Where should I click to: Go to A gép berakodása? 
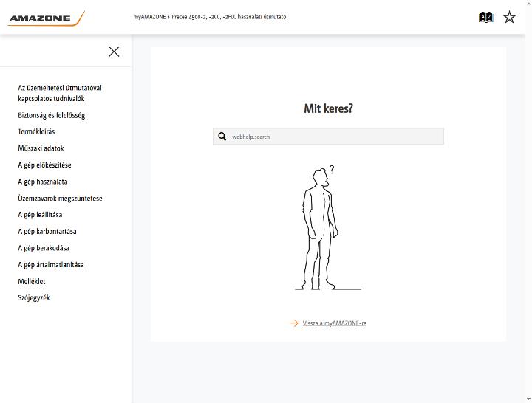(x=44, y=248)
